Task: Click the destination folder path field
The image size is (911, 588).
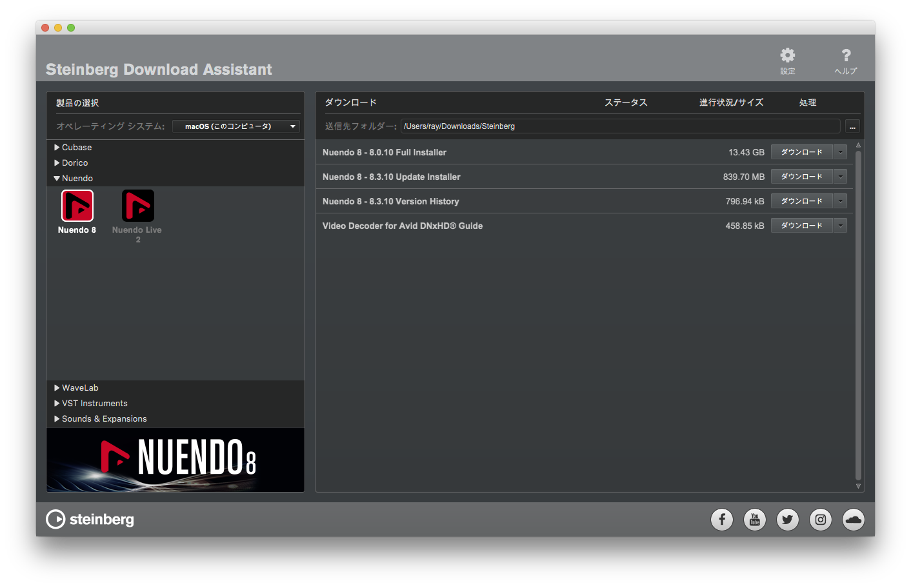Action: coord(621,126)
